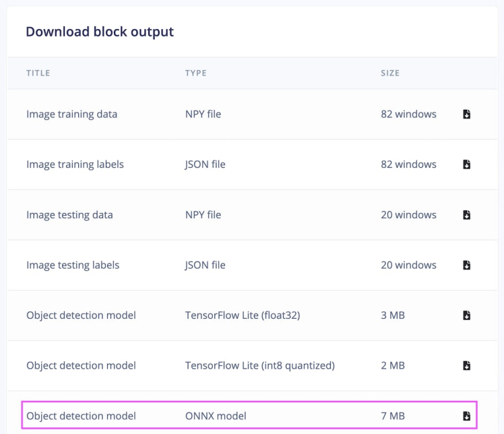
Task: Download the ONNX object detection model
Action: (466, 416)
